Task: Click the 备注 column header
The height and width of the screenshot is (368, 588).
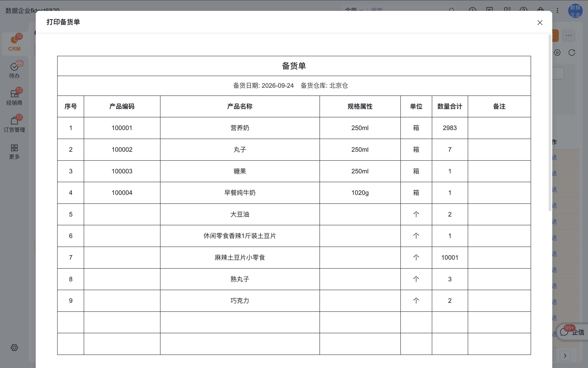Action: coord(499,106)
